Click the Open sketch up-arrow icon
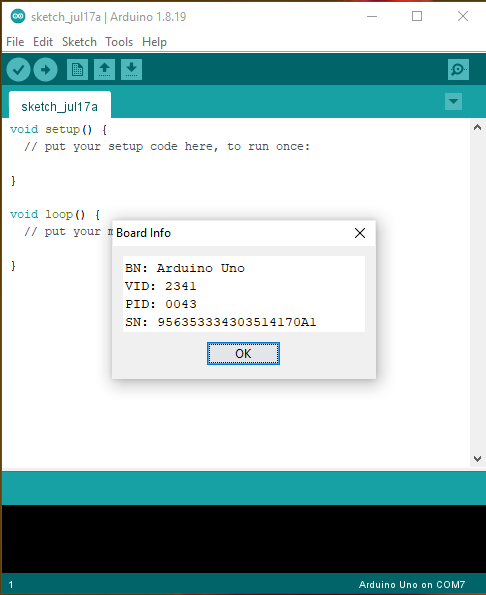 click(x=104, y=69)
